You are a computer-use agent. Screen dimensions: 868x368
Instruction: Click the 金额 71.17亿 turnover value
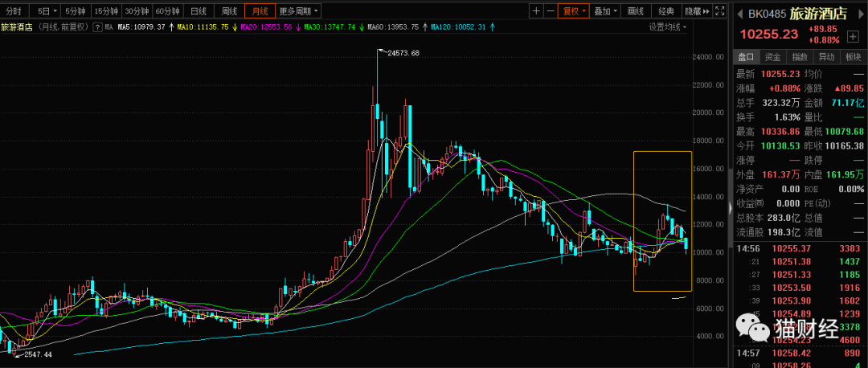850,102
